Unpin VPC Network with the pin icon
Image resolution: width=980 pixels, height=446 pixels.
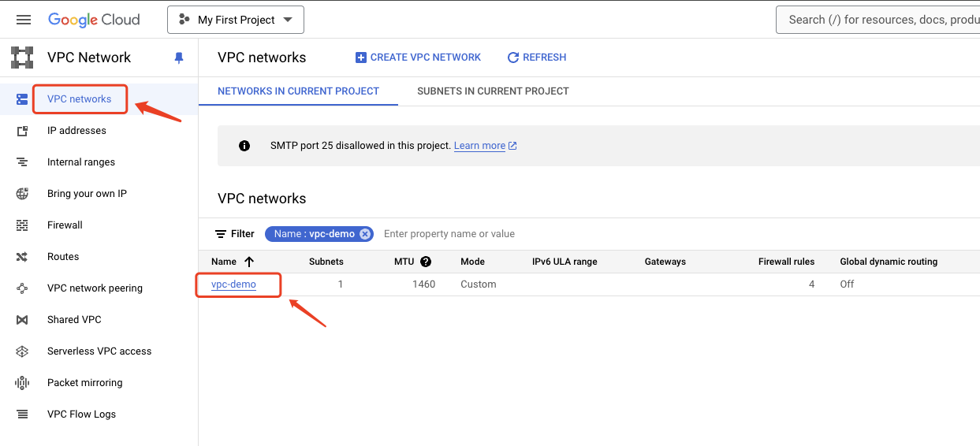point(179,58)
